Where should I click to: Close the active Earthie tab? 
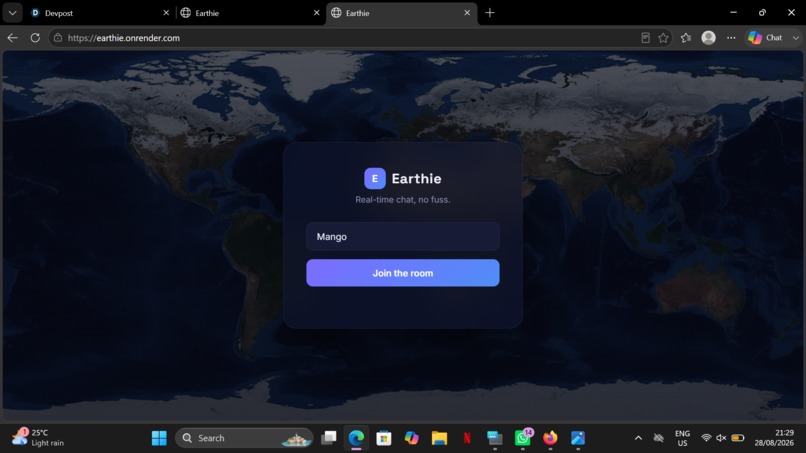(467, 13)
